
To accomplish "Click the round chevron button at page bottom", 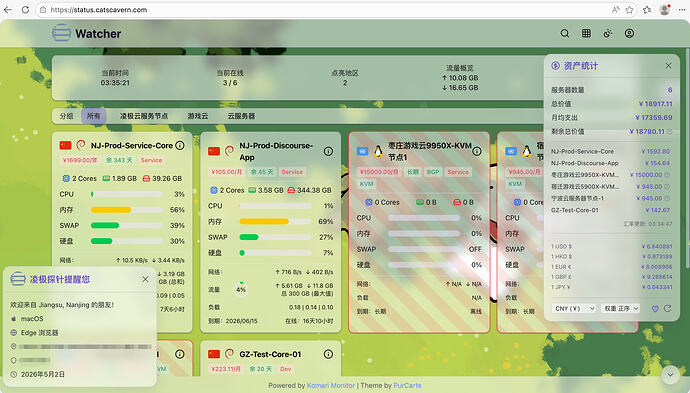I will click(670, 375).
